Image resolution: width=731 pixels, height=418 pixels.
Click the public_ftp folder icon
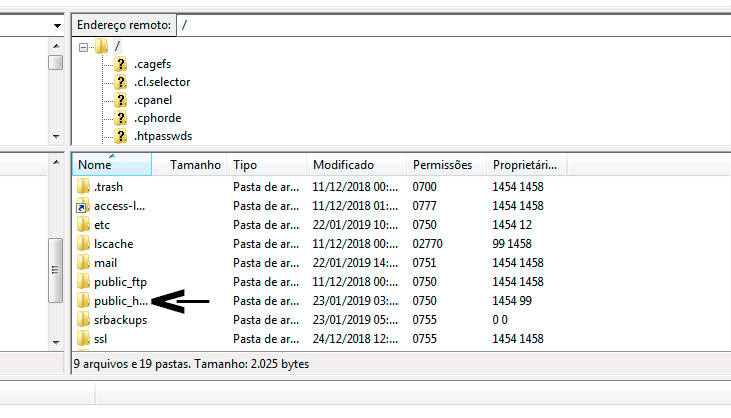click(84, 282)
